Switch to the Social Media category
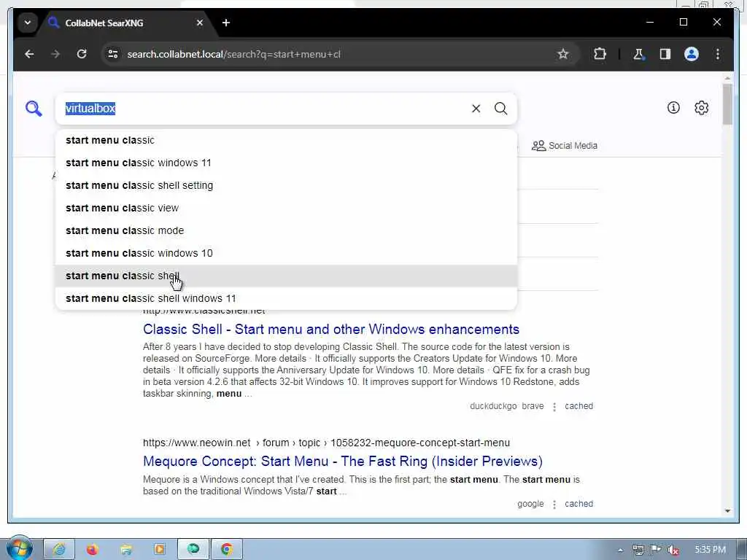Image resolution: width=747 pixels, height=560 pixels. click(x=565, y=146)
